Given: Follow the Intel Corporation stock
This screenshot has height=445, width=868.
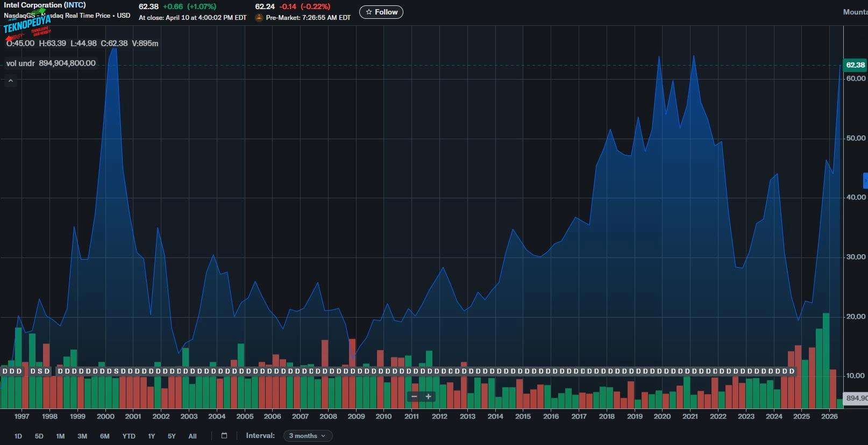Looking at the screenshot, I should click(x=381, y=12).
